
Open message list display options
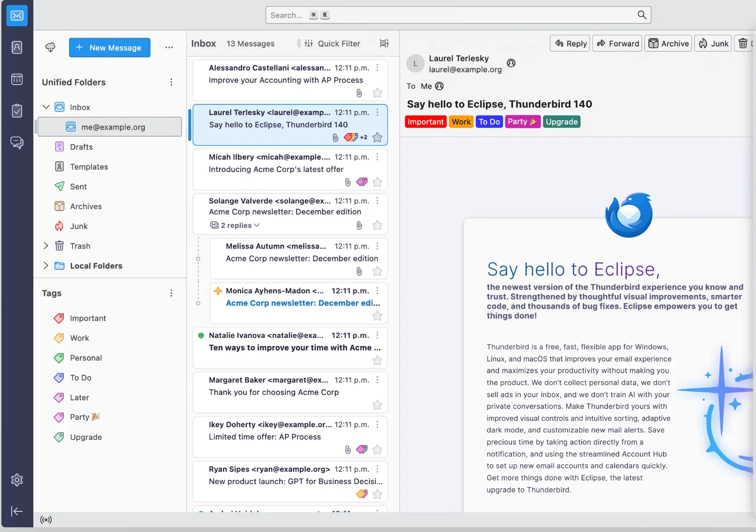click(384, 43)
